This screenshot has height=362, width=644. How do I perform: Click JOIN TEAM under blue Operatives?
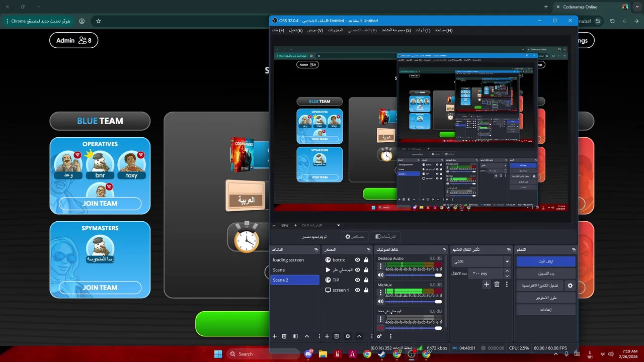tap(100, 204)
